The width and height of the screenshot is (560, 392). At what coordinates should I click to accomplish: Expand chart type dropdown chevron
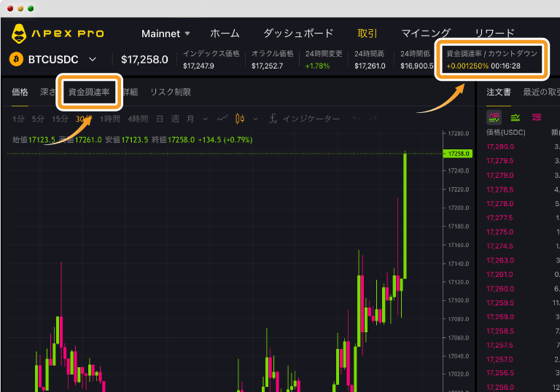pyautogui.click(x=255, y=119)
